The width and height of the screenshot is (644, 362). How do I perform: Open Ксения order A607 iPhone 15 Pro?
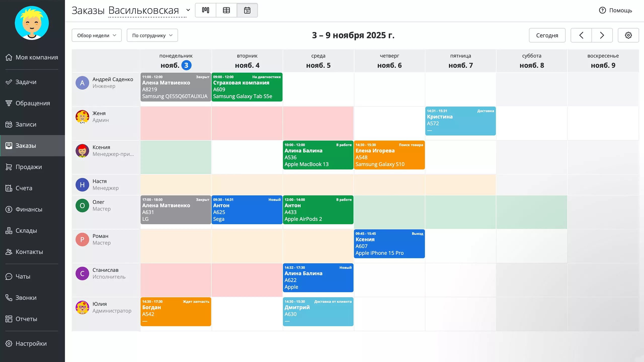tap(389, 244)
